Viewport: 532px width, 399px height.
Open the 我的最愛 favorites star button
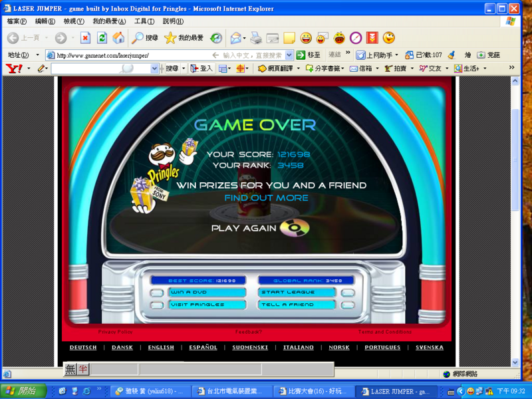tap(184, 38)
